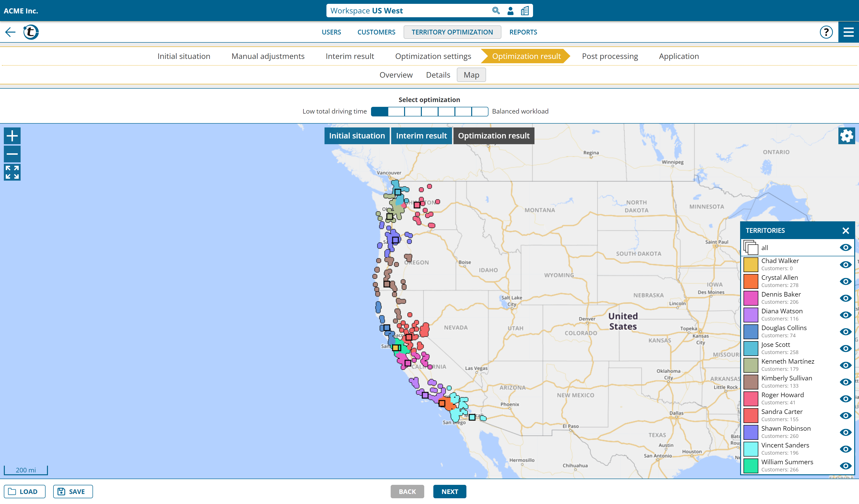The image size is (859, 504).
Task: Click the workspace search magnifier icon
Action: pyautogui.click(x=496, y=11)
